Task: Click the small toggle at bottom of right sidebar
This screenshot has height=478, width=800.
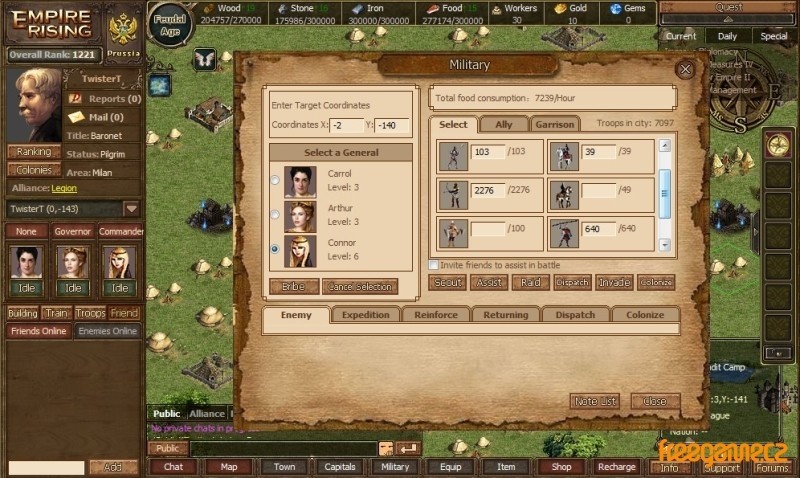Action: (x=778, y=353)
